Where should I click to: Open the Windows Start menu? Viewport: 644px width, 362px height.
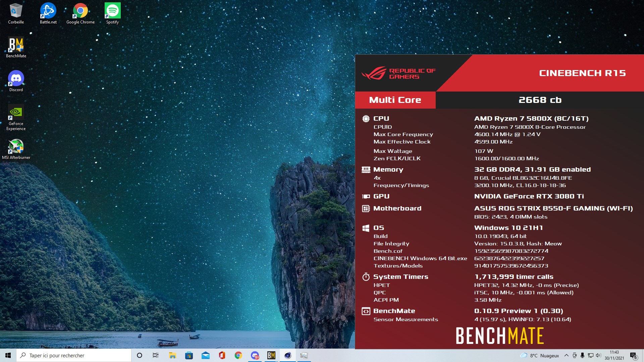[x=8, y=355]
